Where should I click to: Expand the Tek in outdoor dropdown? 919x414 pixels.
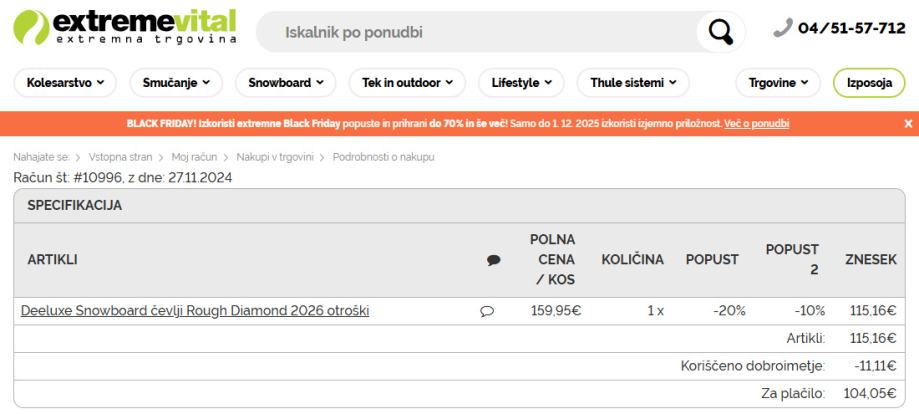tap(407, 83)
